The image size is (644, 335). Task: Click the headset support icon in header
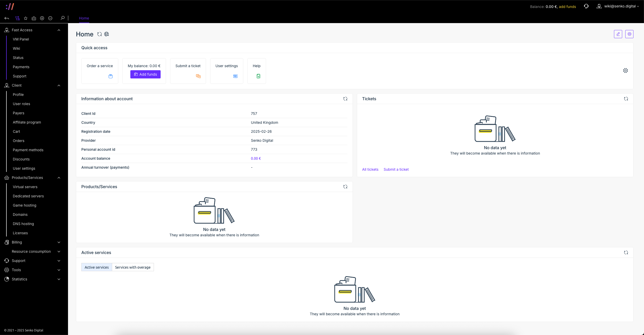[x=586, y=6]
